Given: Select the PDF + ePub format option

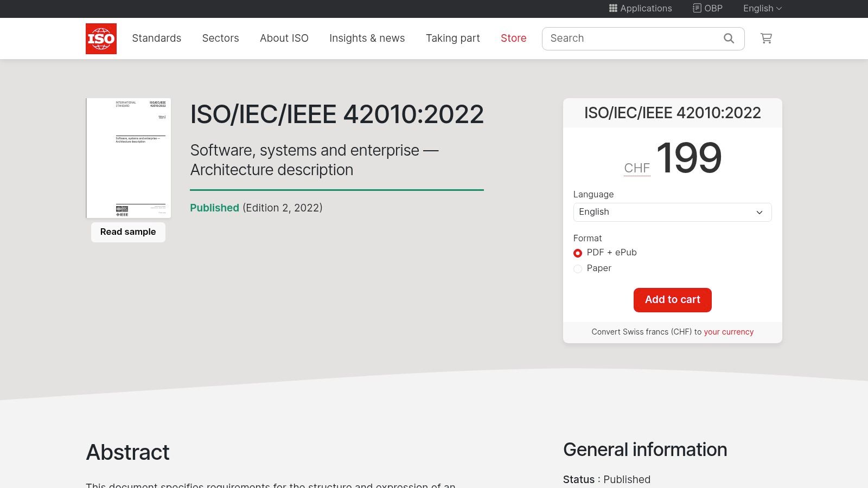Looking at the screenshot, I should [x=578, y=253].
